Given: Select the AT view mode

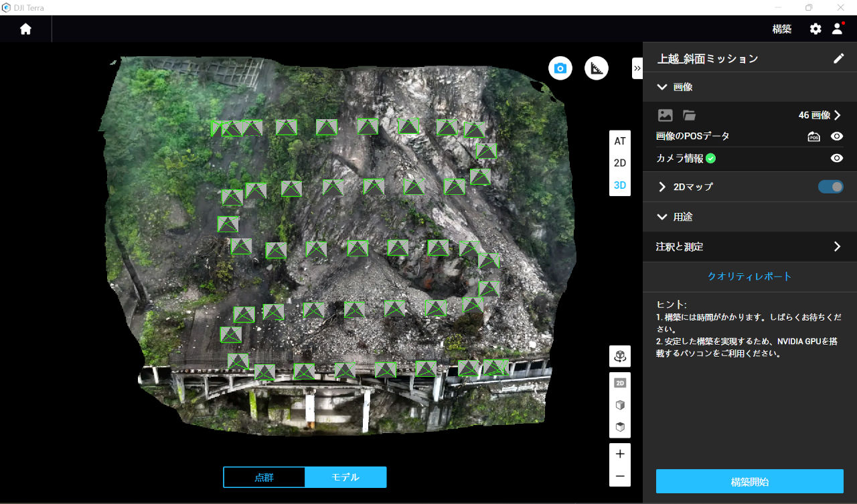Looking at the screenshot, I should pyautogui.click(x=620, y=141).
